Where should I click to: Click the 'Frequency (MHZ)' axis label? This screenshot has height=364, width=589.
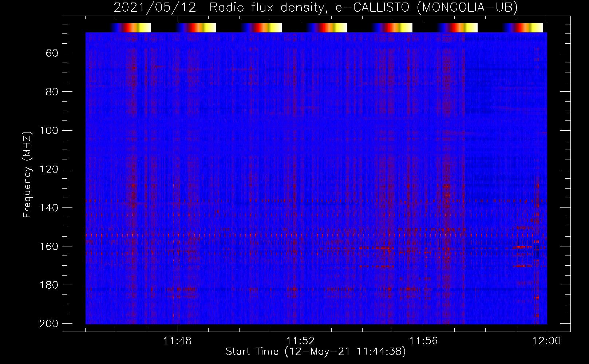click(27, 174)
